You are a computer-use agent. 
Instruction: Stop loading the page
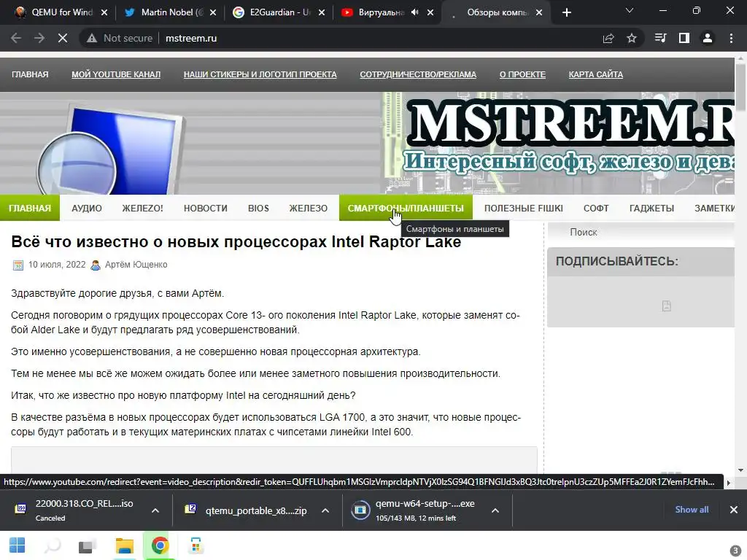(x=63, y=38)
